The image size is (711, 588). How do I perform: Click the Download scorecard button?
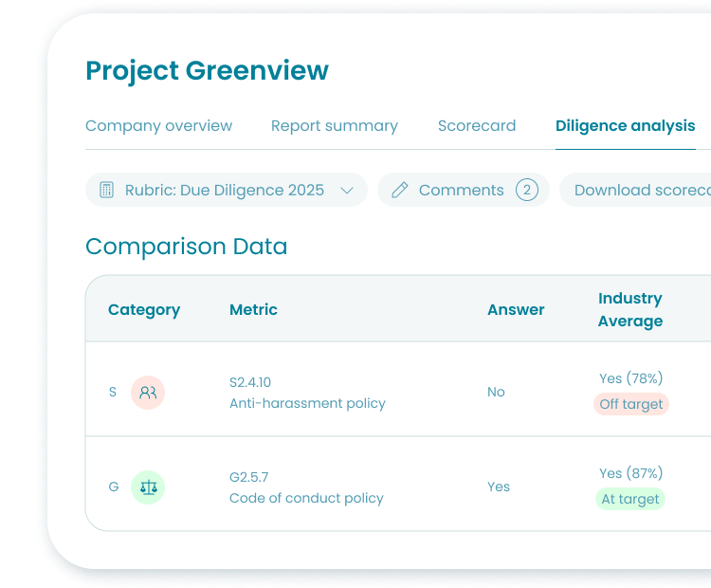[635, 190]
